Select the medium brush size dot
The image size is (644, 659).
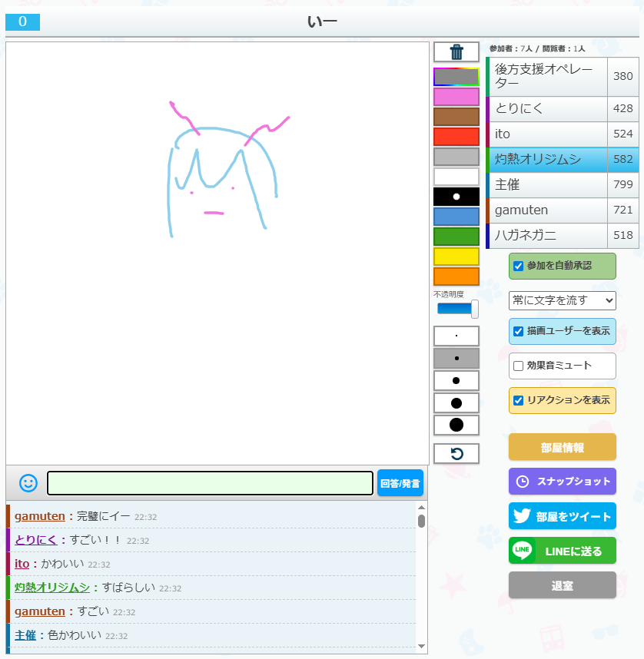(x=456, y=380)
